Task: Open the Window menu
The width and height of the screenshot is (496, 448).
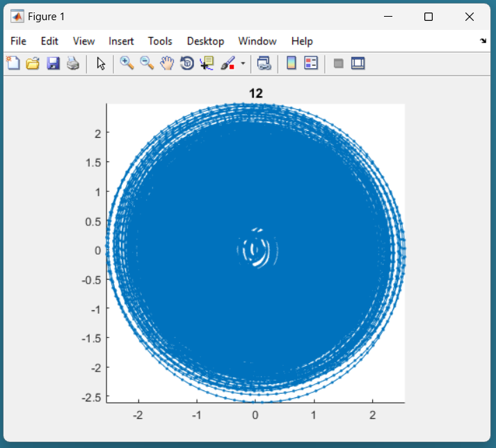Action: 257,41
